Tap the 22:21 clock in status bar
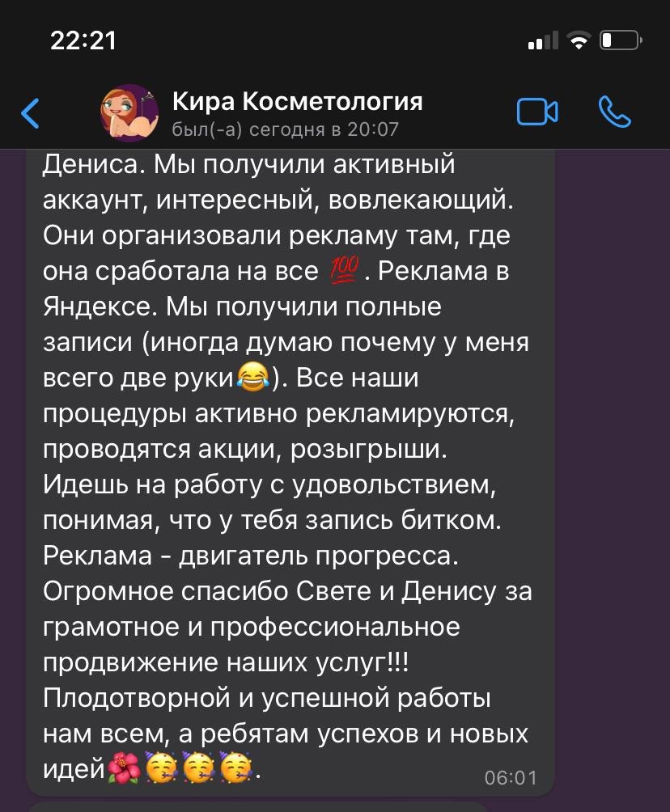The width and height of the screenshot is (670, 812). point(83,40)
